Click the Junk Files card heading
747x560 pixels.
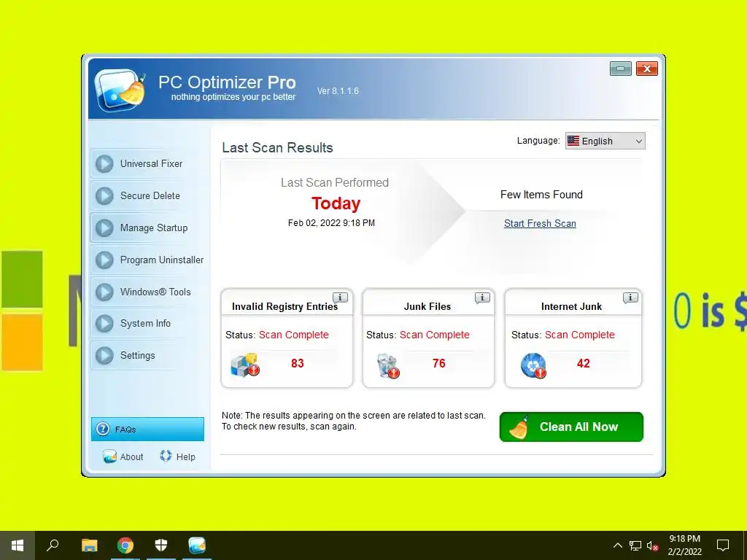click(427, 306)
